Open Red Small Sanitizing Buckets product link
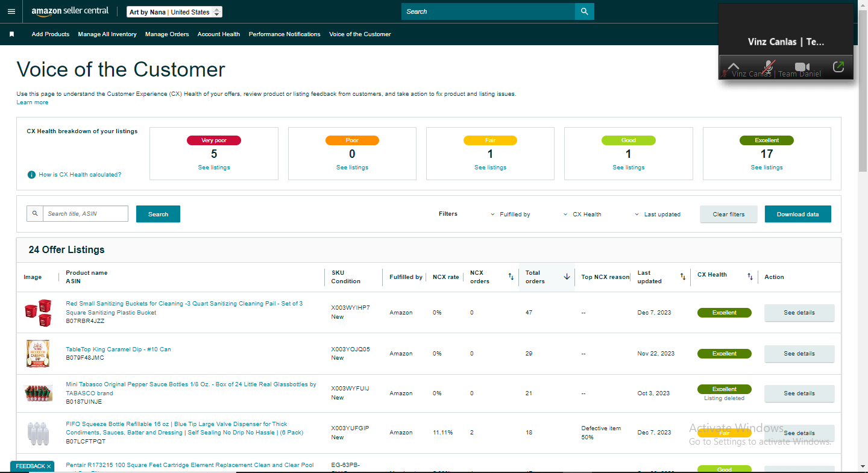This screenshot has width=868, height=473. point(184,308)
